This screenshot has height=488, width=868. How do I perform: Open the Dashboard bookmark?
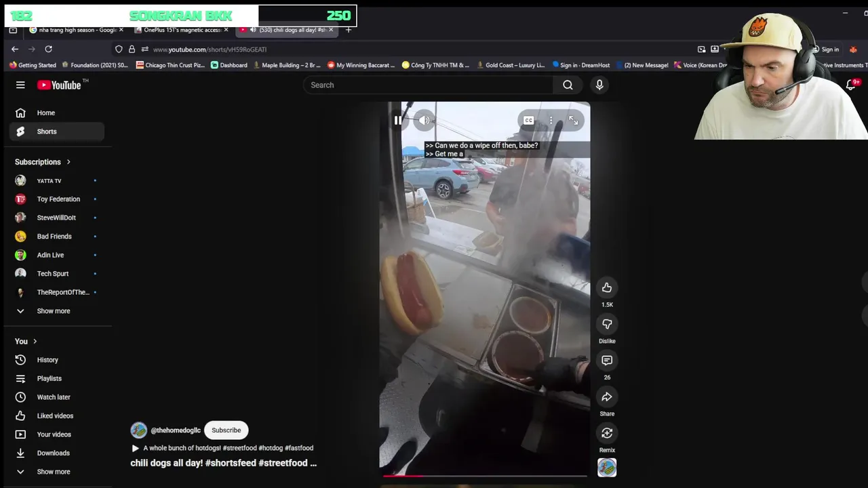[229, 65]
